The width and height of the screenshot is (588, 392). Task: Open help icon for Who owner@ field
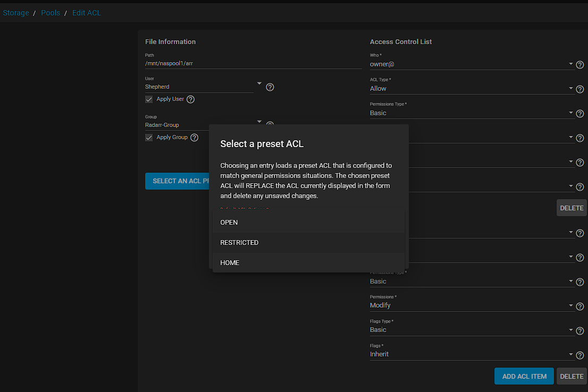(579, 65)
